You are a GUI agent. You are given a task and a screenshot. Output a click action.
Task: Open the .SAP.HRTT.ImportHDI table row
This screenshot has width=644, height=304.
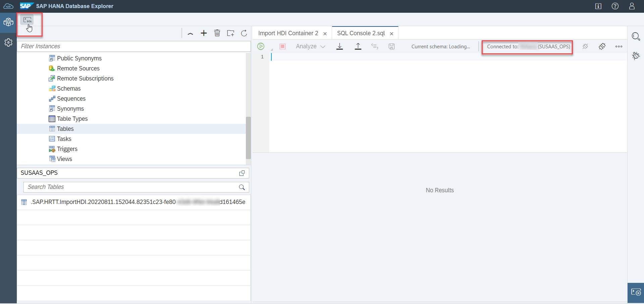[134, 202]
